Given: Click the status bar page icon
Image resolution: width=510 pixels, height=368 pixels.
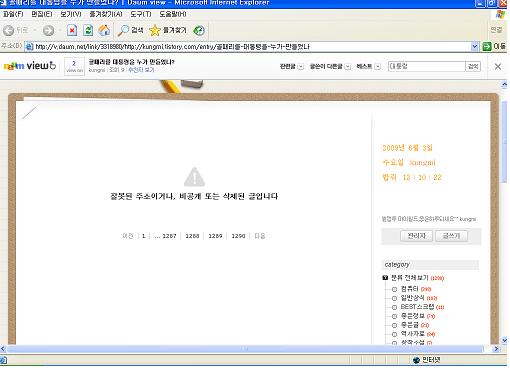Looking at the screenshot, I should click(x=3, y=360).
